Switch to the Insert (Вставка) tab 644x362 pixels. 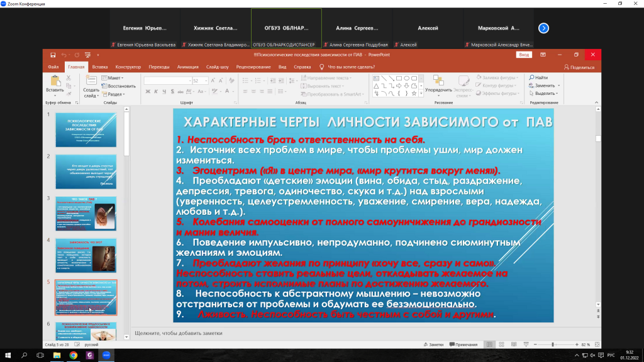click(100, 67)
